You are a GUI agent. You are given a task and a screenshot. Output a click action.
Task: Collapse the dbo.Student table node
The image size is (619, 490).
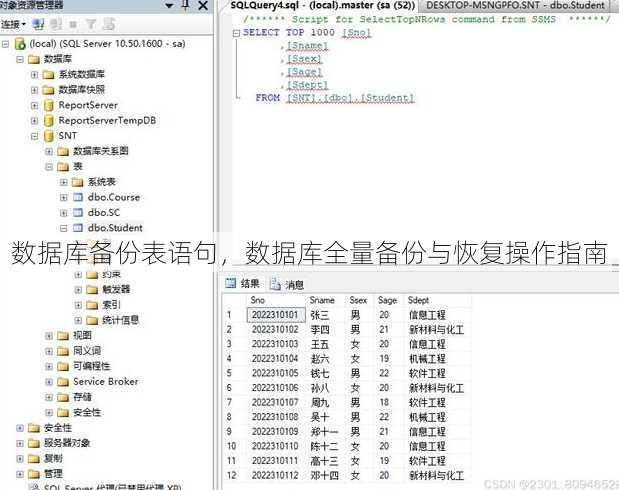tap(64, 228)
